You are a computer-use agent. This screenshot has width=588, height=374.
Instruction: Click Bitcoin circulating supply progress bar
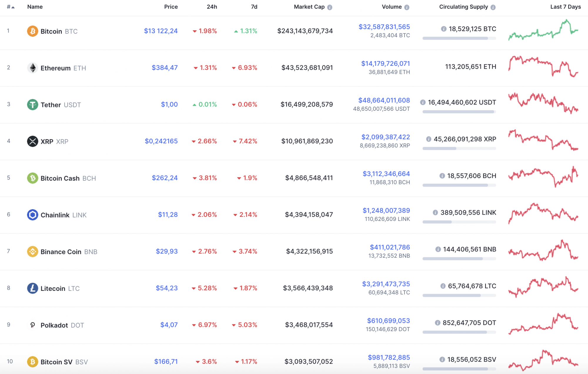[459, 38]
